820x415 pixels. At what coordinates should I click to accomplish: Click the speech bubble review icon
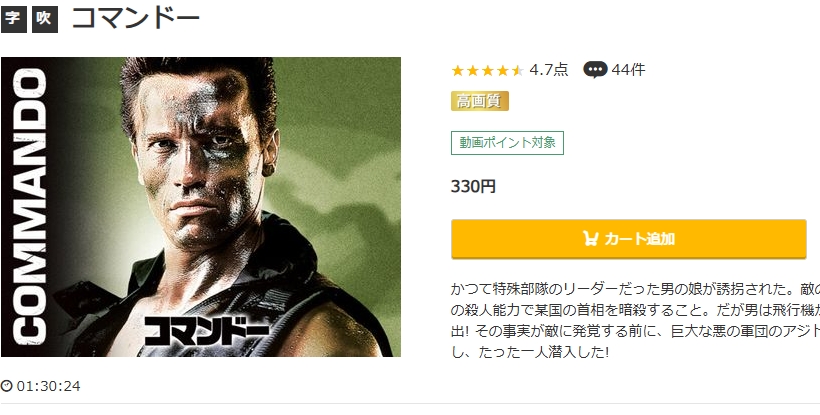595,70
